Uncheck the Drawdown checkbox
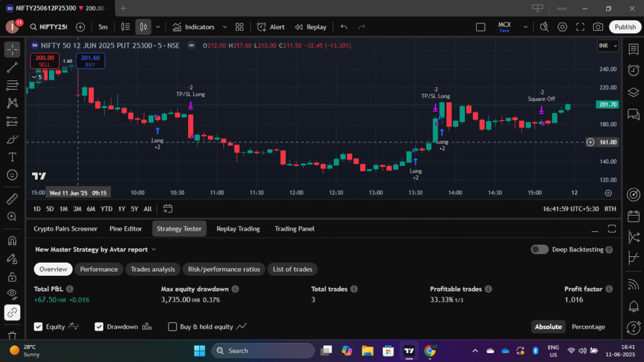This screenshot has height=362, width=644. tap(99, 327)
